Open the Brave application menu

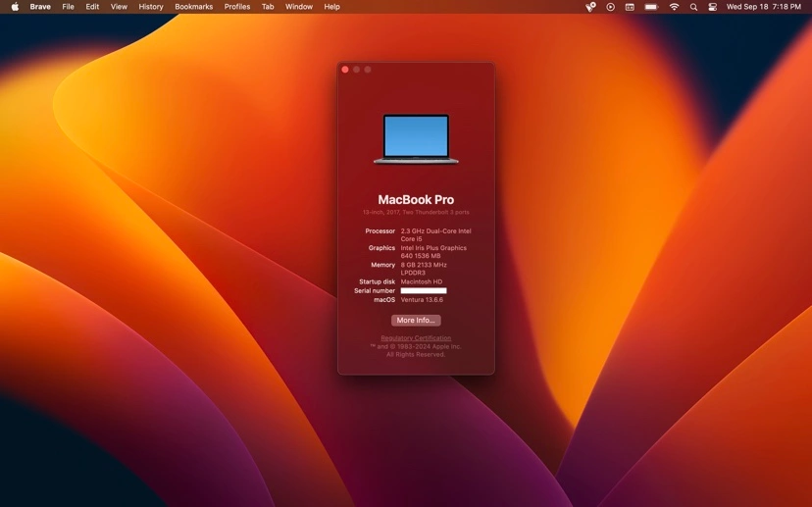40,7
